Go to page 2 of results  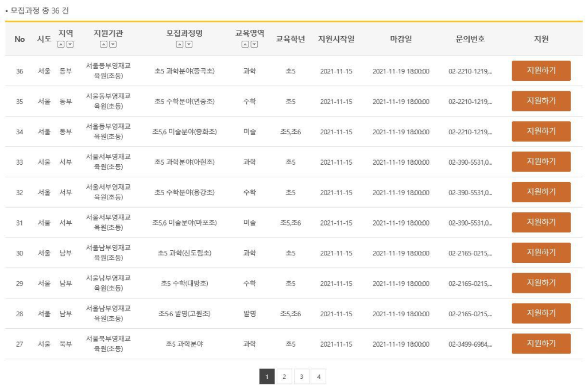284,377
